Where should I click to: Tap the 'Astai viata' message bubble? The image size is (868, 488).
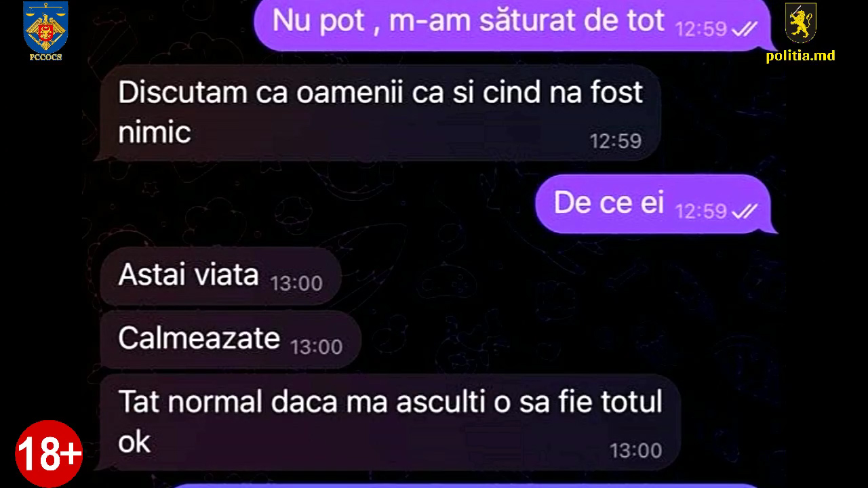point(218,276)
